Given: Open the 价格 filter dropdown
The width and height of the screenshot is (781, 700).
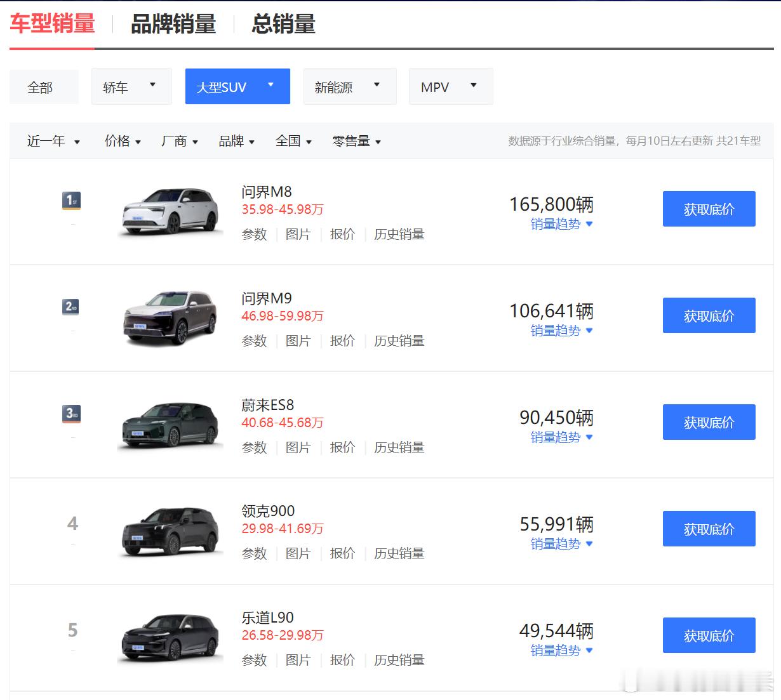Looking at the screenshot, I should [x=123, y=141].
